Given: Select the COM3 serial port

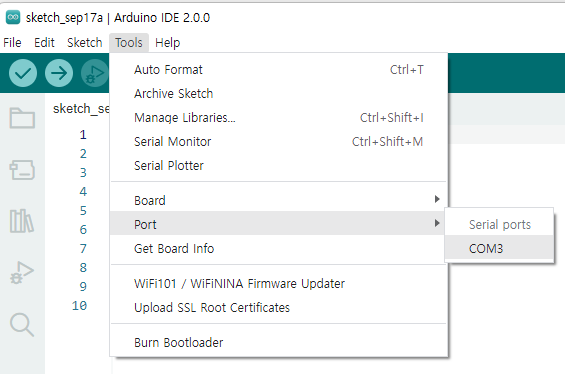Looking at the screenshot, I should click(x=499, y=248).
